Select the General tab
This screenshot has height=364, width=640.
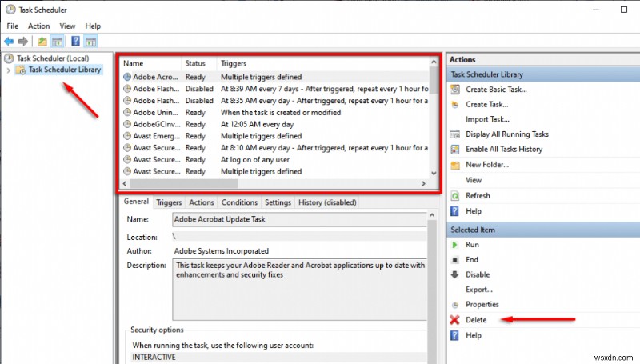[136, 202]
